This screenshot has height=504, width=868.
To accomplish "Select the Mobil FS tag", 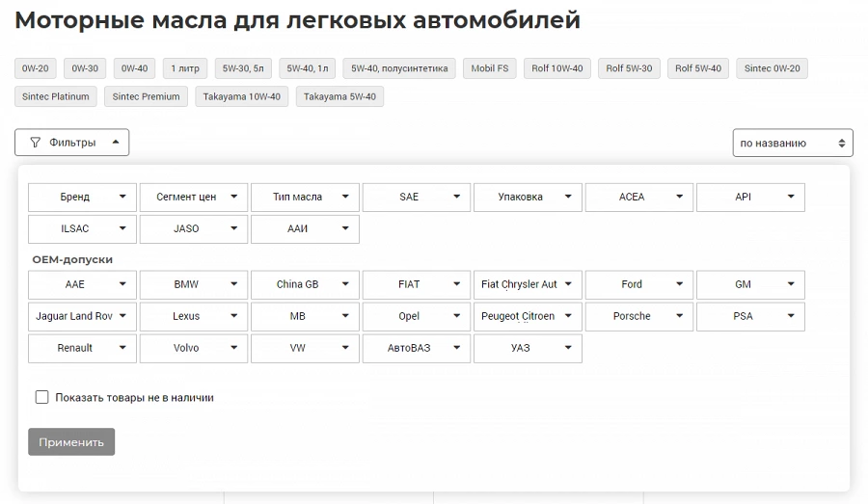I will 489,68.
